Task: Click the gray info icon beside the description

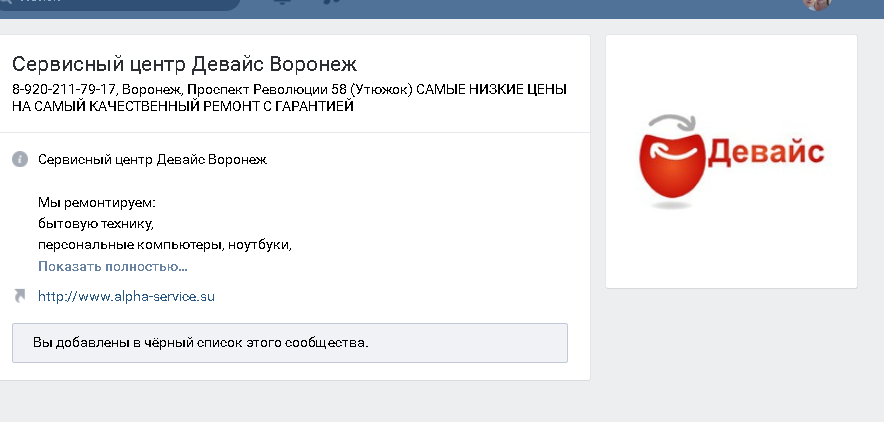Action: (x=20, y=159)
